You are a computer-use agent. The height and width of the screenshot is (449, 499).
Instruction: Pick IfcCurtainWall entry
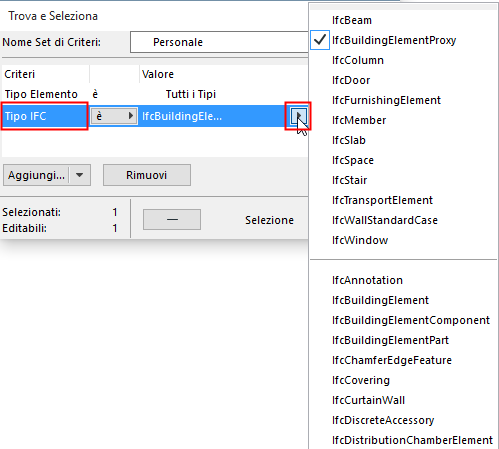(403, 400)
